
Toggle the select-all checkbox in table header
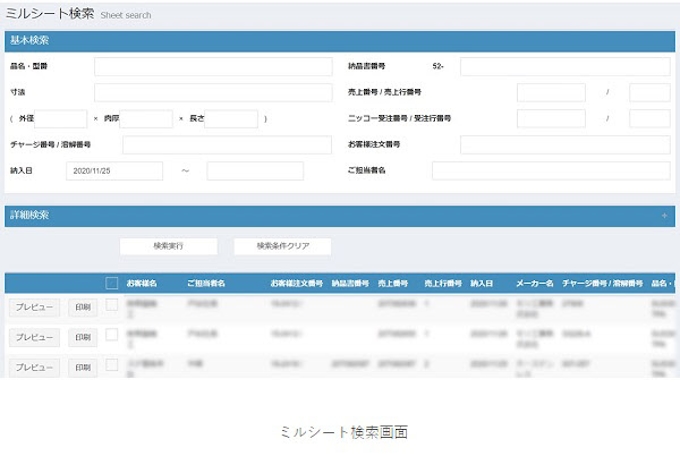(x=112, y=283)
